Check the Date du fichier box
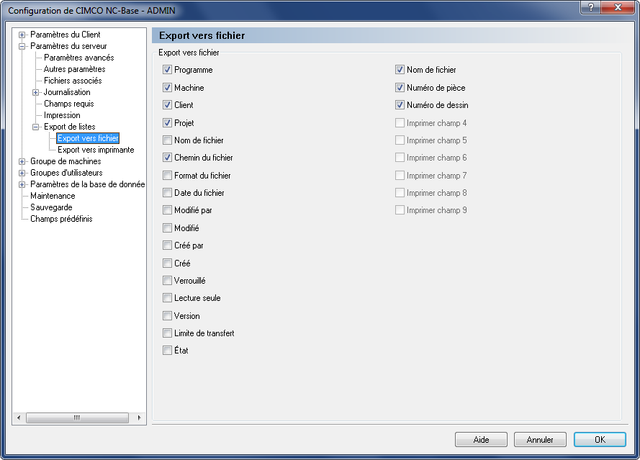Screen dimensions: 640x460 [x=167, y=193]
